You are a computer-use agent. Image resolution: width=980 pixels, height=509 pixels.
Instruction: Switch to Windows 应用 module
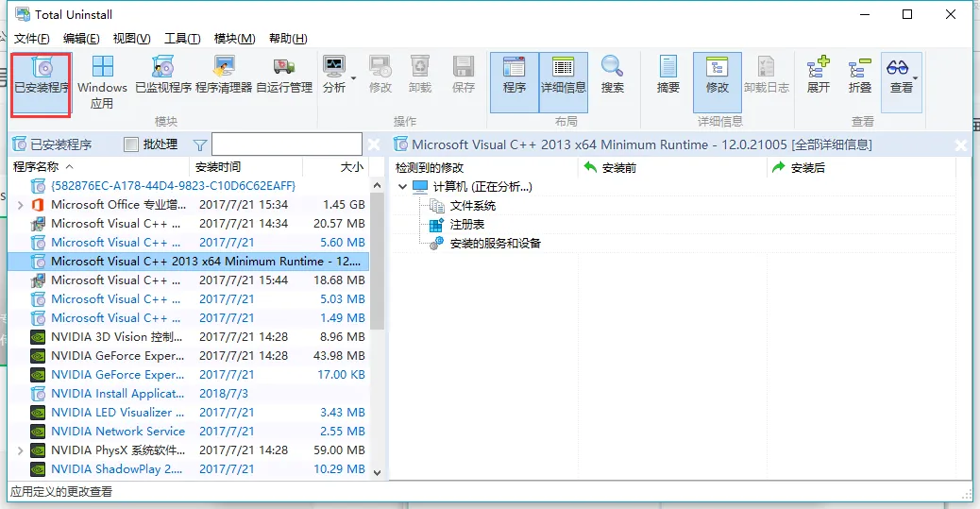102,82
